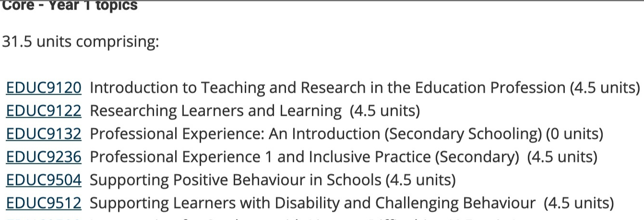Go to the EDUC9236 topic page
The height and width of the screenshot is (220, 644).
click(x=44, y=157)
